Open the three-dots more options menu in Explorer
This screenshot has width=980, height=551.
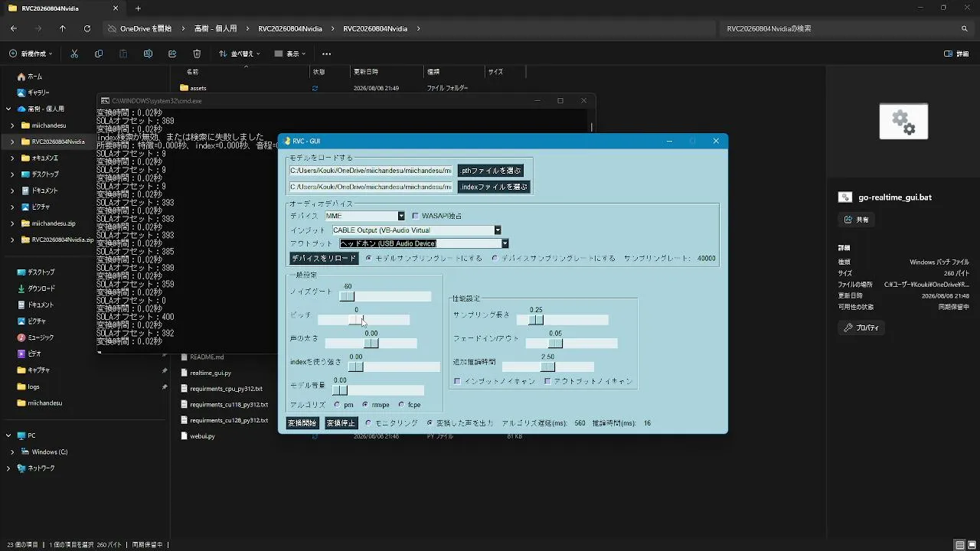[x=326, y=54]
